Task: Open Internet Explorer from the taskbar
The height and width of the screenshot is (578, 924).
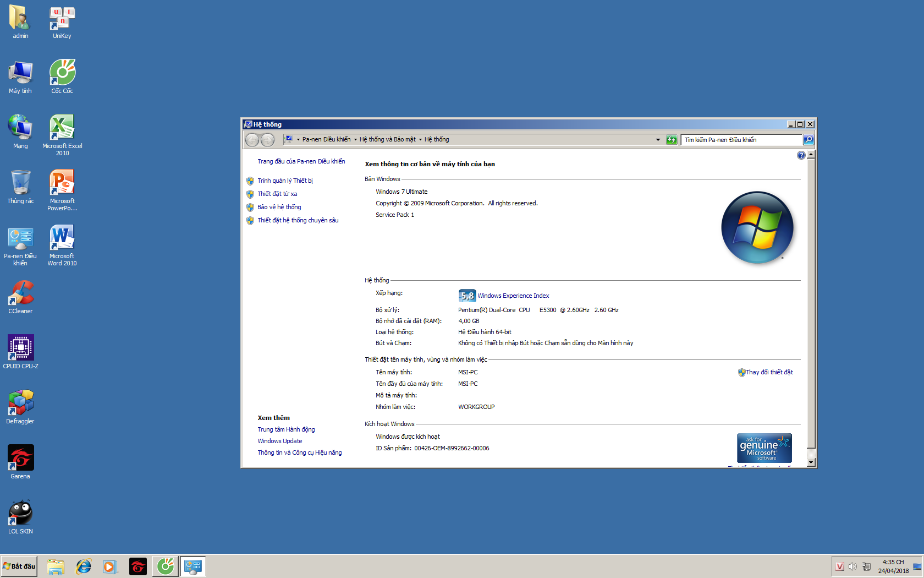Action: pos(84,566)
